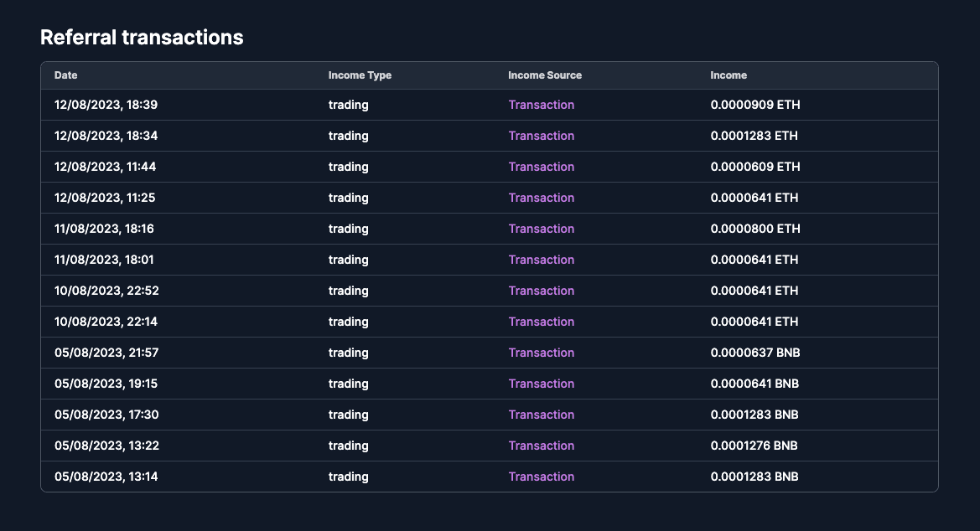View the Transaction source for 10/08/2023, 22:52
This screenshot has height=531, width=980.
[x=542, y=291]
